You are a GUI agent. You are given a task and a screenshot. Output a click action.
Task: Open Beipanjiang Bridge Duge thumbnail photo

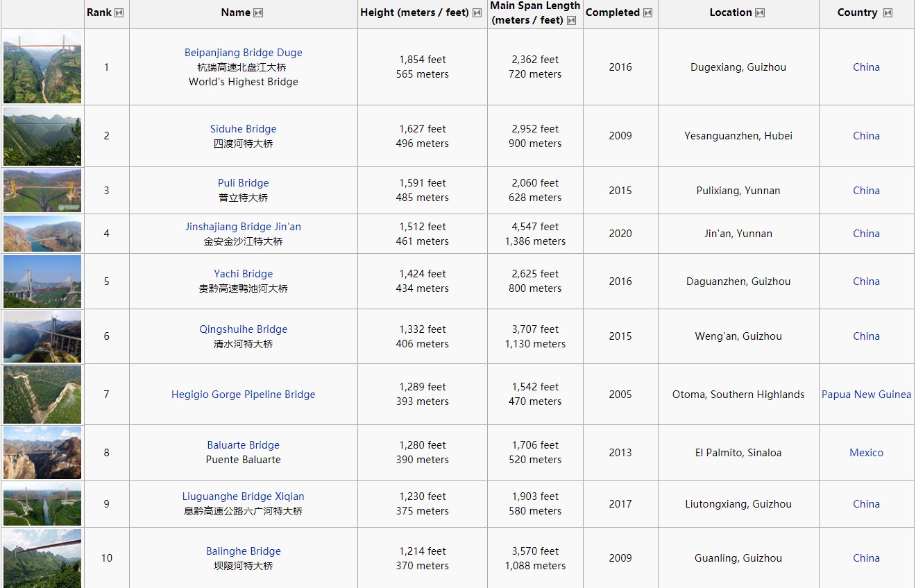tap(42, 67)
